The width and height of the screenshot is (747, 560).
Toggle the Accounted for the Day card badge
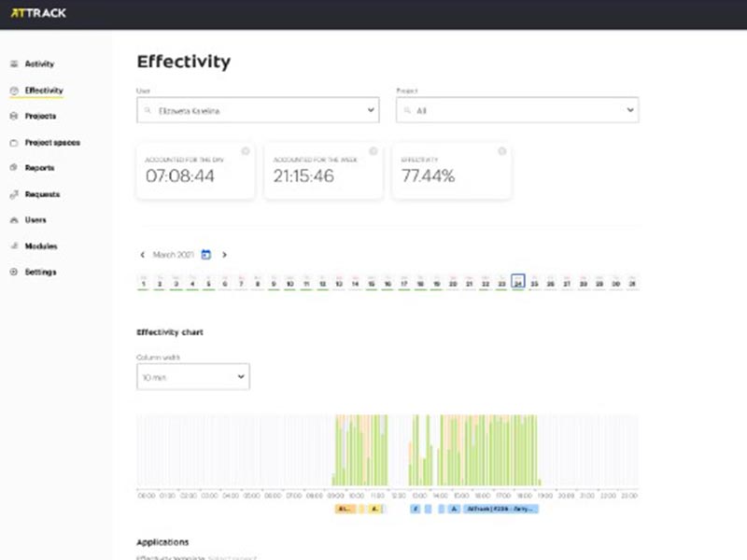[x=246, y=150]
